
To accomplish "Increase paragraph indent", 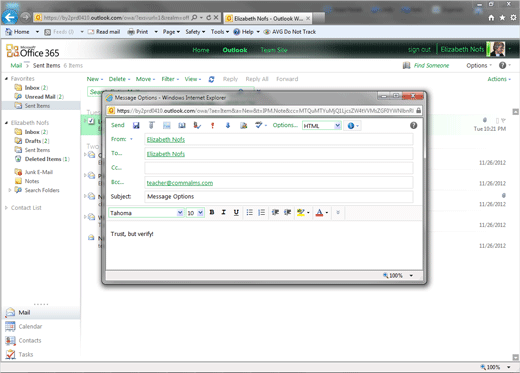I will (287, 213).
